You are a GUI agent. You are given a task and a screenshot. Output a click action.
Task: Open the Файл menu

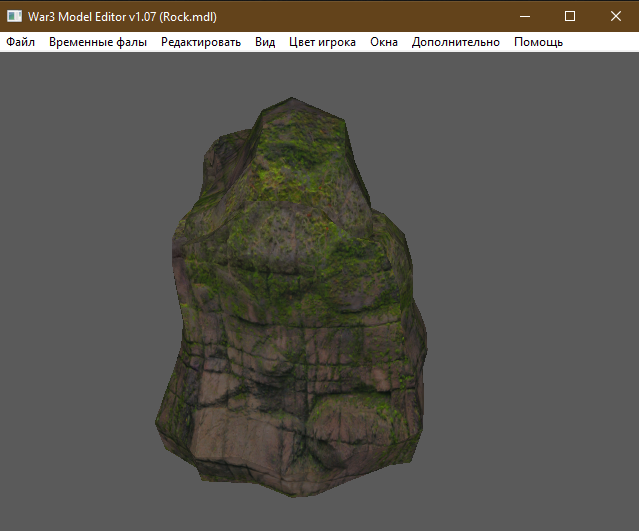tap(20, 42)
